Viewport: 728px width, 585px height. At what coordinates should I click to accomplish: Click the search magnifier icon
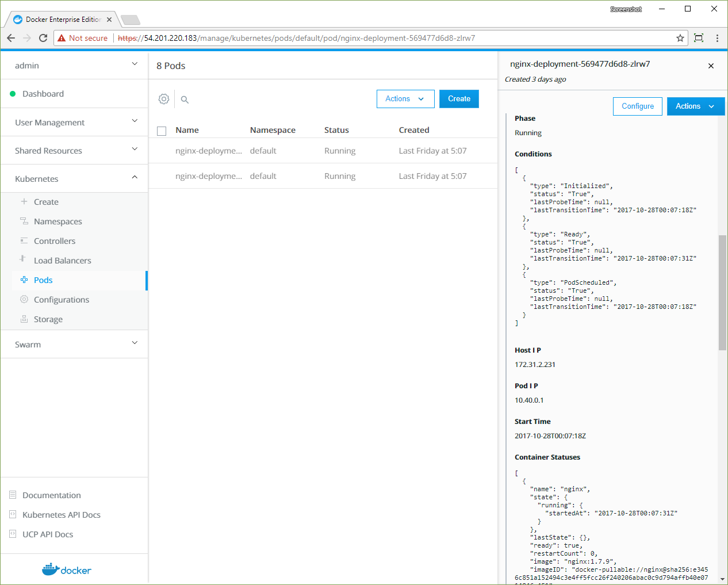185,100
